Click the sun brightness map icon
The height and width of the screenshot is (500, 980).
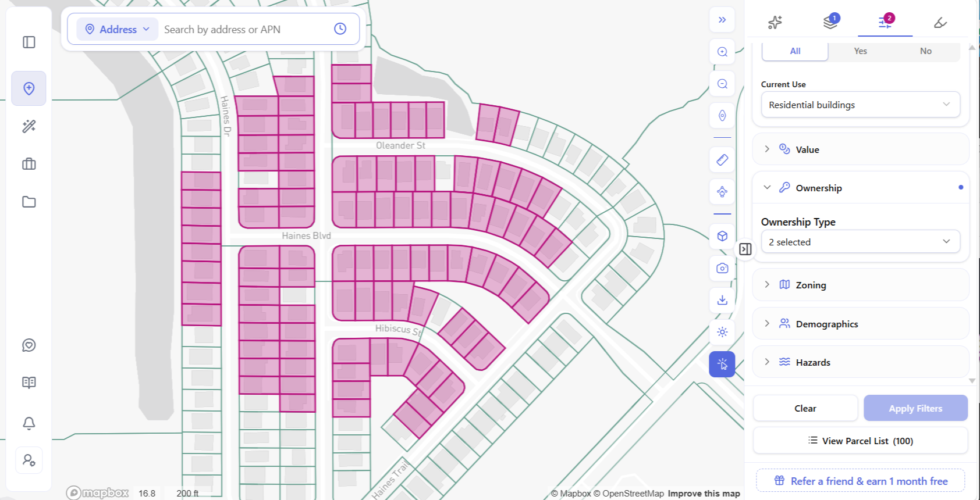click(722, 332)
